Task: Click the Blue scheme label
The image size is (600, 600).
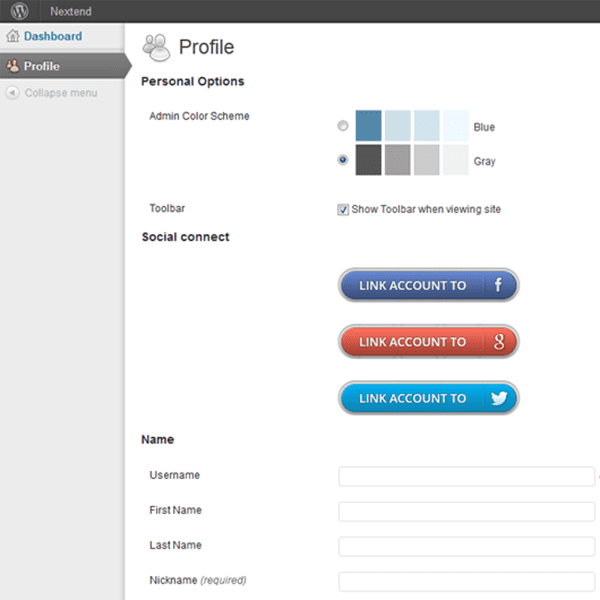Action: [484, 127]
